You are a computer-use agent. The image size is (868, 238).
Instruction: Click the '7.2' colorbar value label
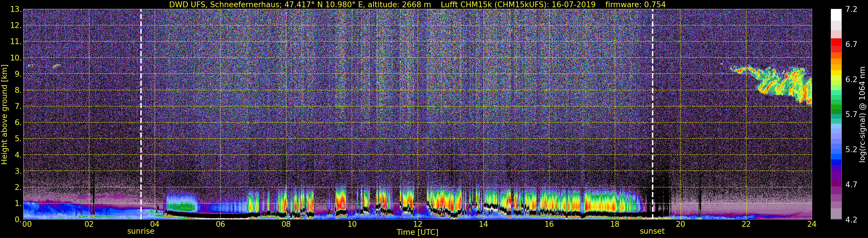pyautogui.click(x=851, y=9)
